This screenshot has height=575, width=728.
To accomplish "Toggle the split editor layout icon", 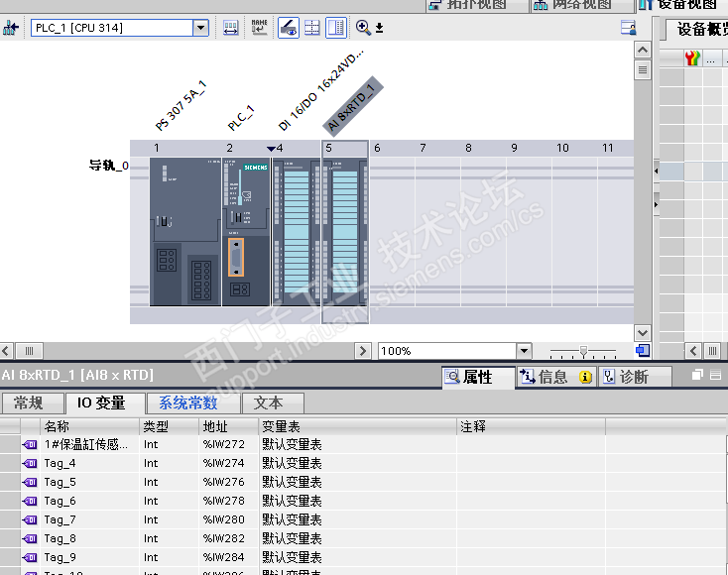I will [x=335, y=28].
